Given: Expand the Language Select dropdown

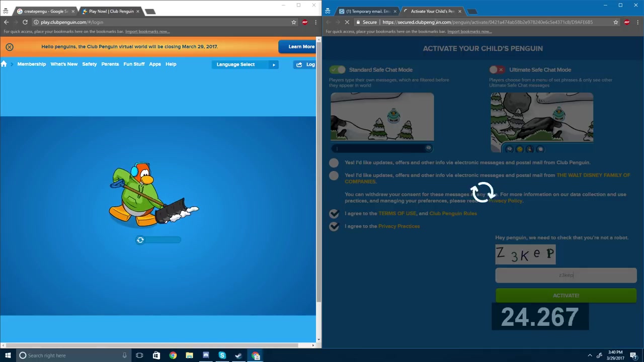Looking at the screenshot, I should pos(245,64).
